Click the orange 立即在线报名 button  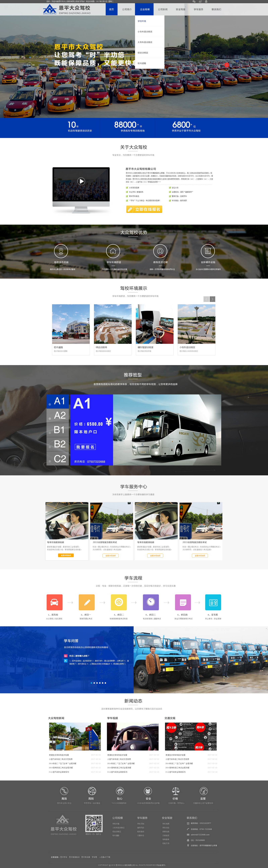click(x=144, y=209)
